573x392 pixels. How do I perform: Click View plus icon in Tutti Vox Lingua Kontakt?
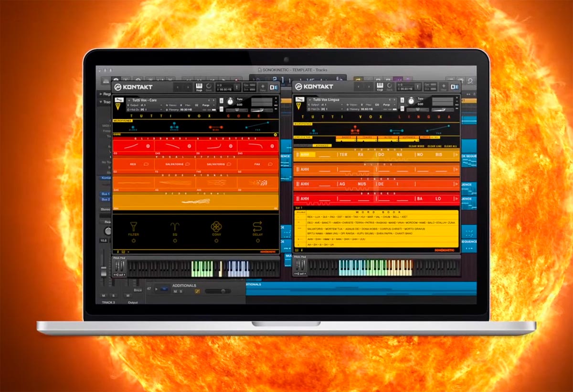[x=444, y=87]
